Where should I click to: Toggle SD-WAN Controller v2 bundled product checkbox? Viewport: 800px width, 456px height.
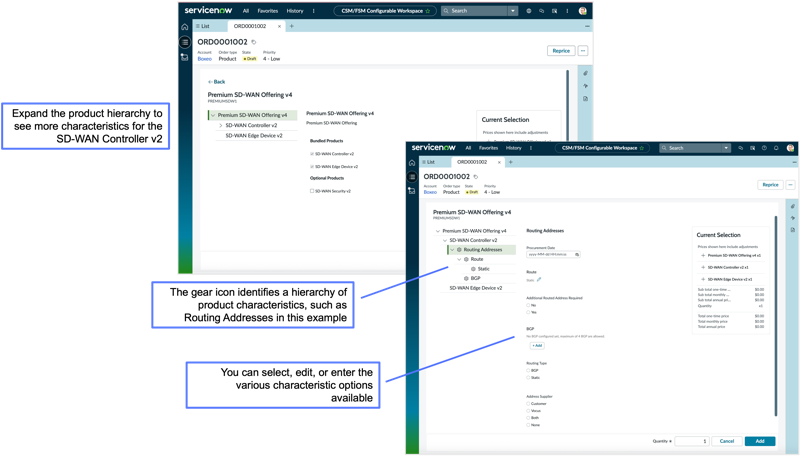click(312, 154)
